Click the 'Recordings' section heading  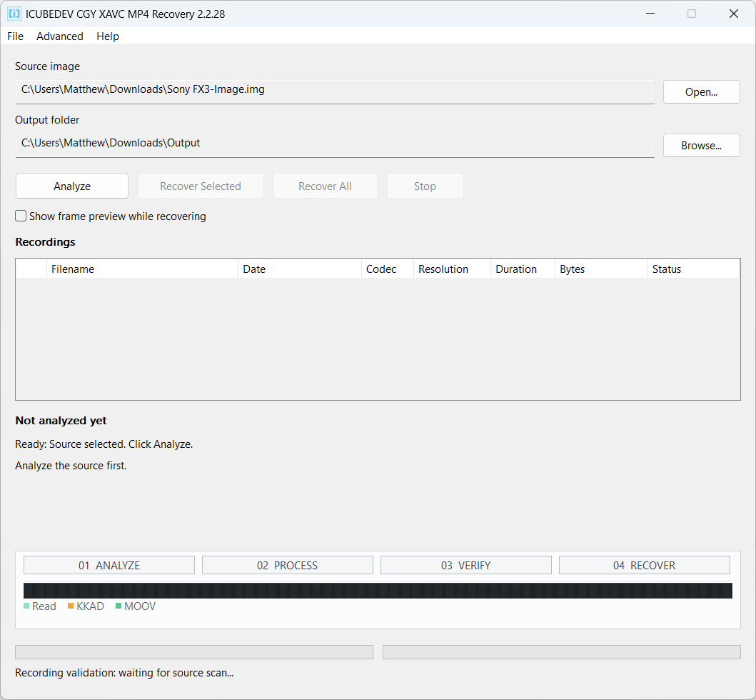(x=45, y=241)
